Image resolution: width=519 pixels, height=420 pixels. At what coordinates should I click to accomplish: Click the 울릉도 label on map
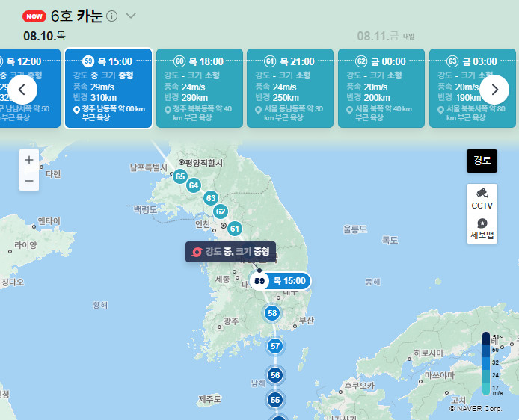click(x=355, y=229)
